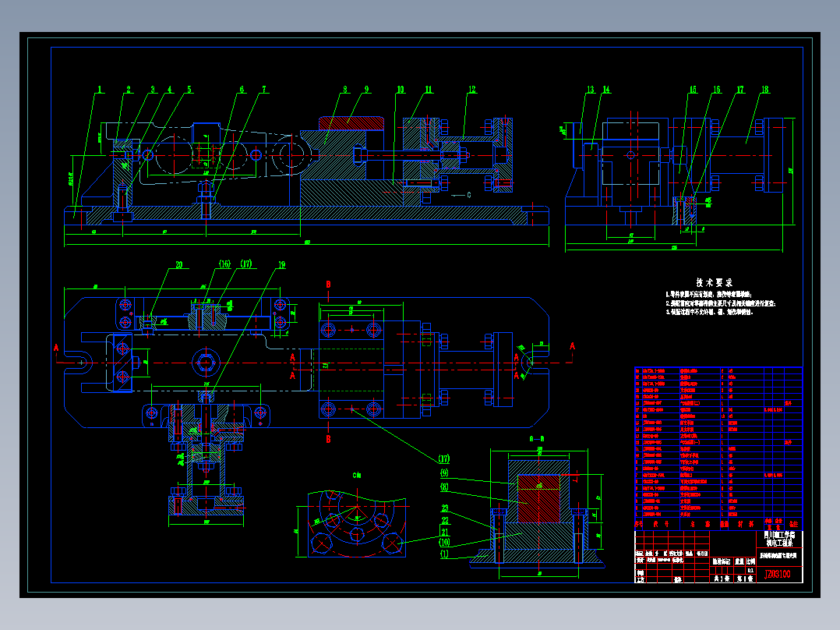Select the red hatched part 9 in front view
The height and width of the screenshot is (630, 840).
[351, 122]
